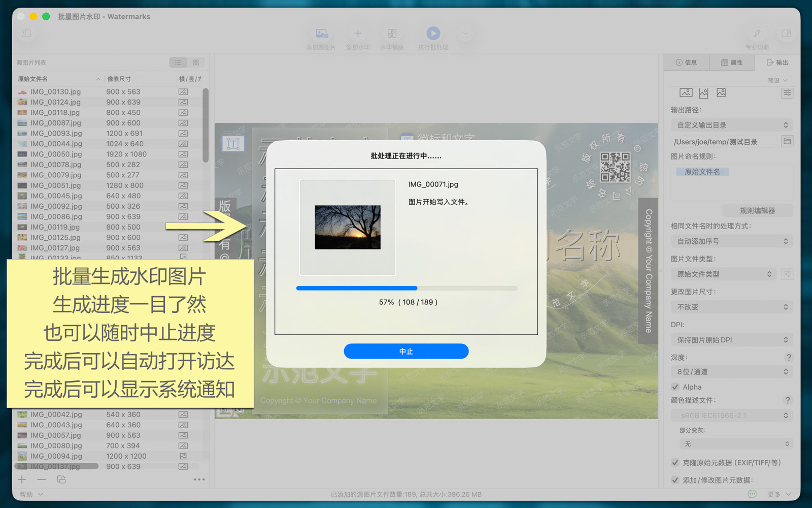The height and width of the screenshot is (508, 812).
Task: Open the custom output directory dropdown
Action: [x=732, y=125]
